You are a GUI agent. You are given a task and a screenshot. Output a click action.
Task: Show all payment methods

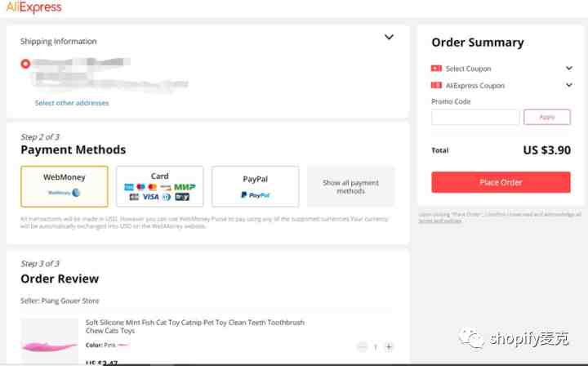pos(350,186)
